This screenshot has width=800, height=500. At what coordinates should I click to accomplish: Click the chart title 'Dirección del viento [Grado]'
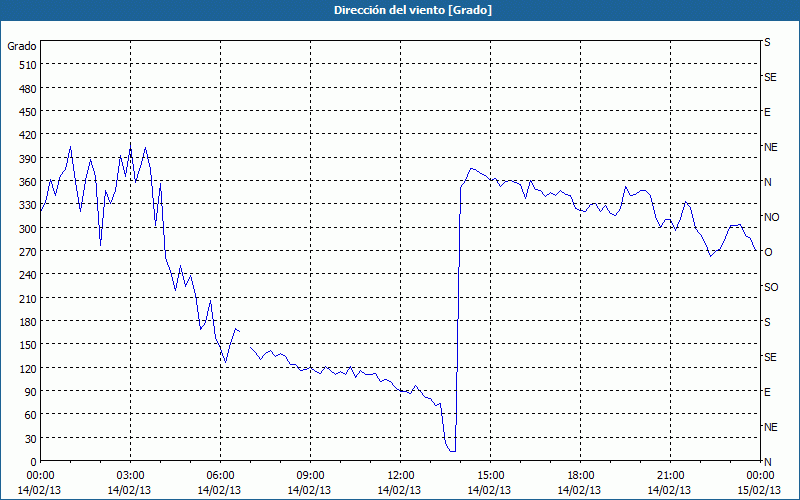click(x=413, y=10)
